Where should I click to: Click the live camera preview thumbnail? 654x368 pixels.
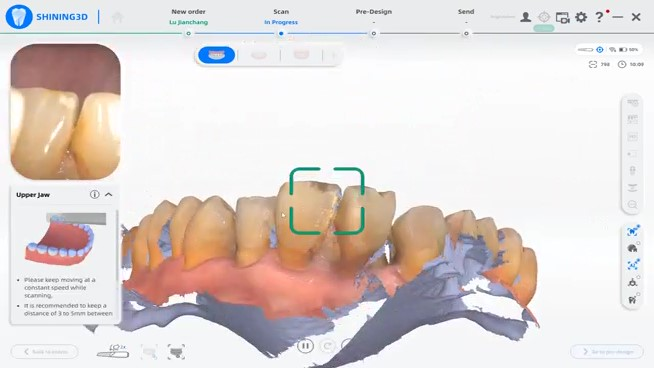tap(65, 112)
